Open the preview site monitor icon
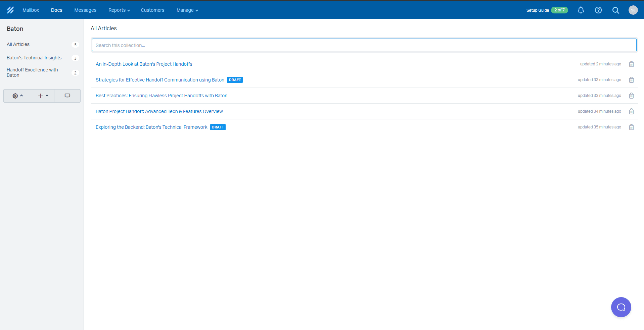Image resolution: width=644 pixels, height=330 pixels. tap(67, 96)
